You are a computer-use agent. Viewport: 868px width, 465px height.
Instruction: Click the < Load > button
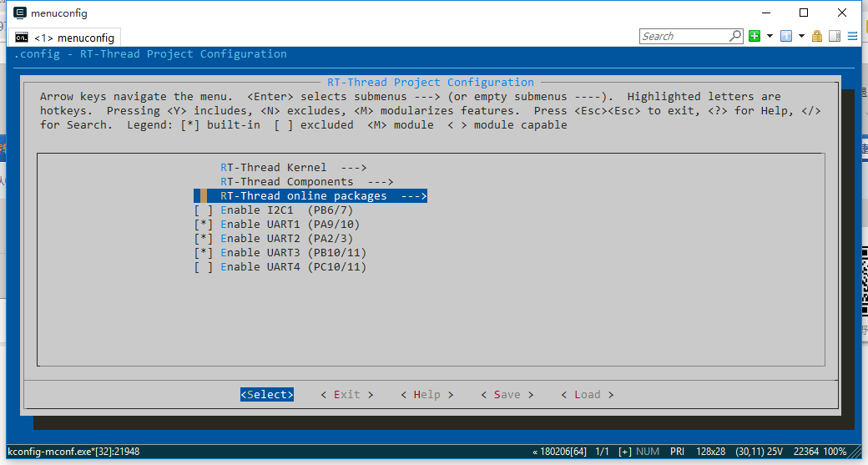588,394
